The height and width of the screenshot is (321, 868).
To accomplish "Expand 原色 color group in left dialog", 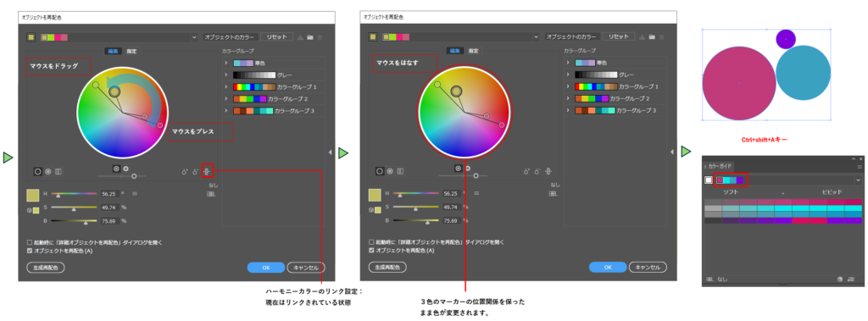I will 226,63.
